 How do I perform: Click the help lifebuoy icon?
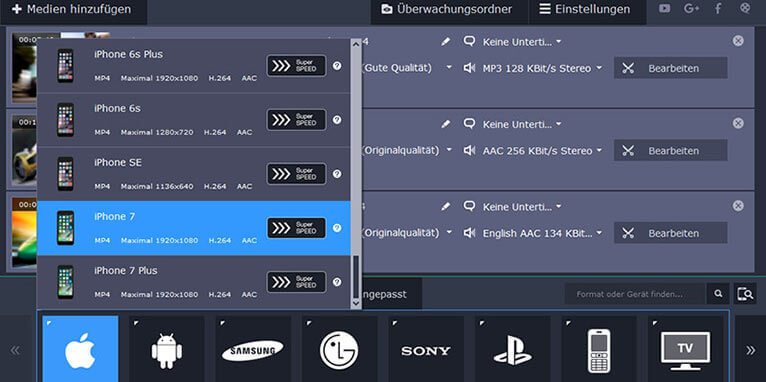click(x=745, y=8)
